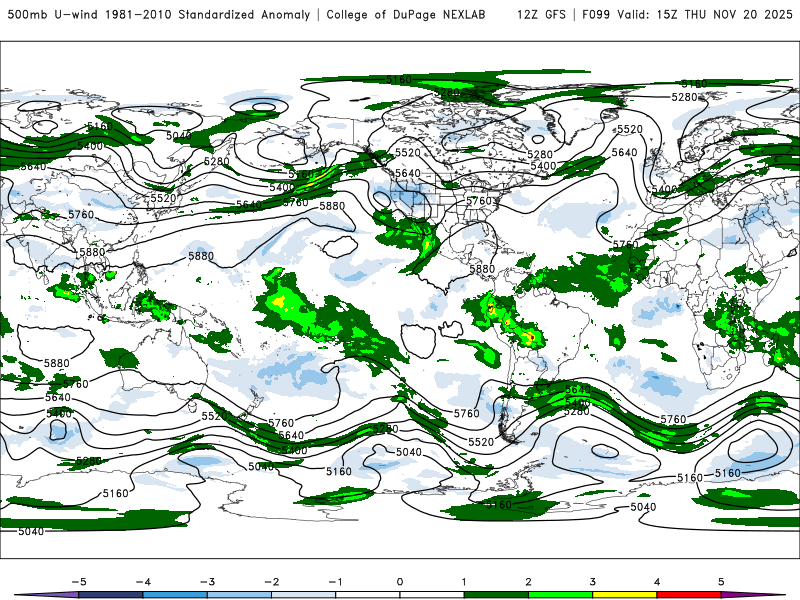The image size is (800, 600).
Task: Click the '-1' color bar label
Action: (335, 582)
